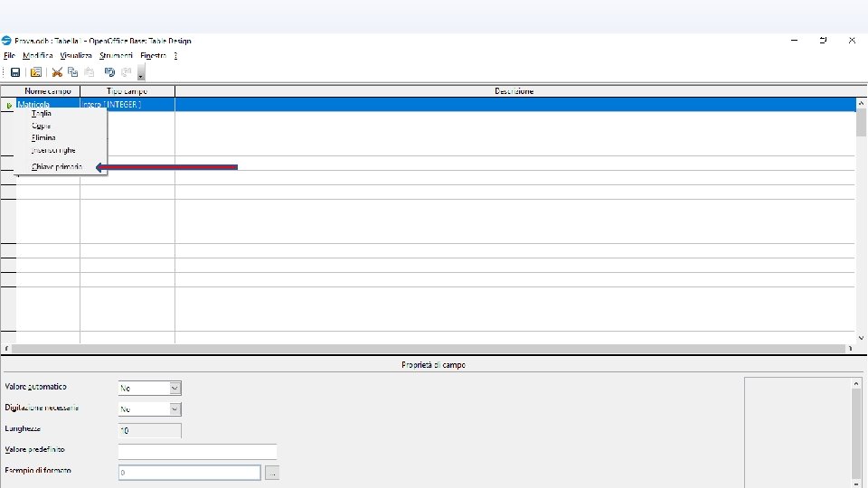
Task: Cut with the scissors toolbar icon
Action: click(x=57, y=72)
